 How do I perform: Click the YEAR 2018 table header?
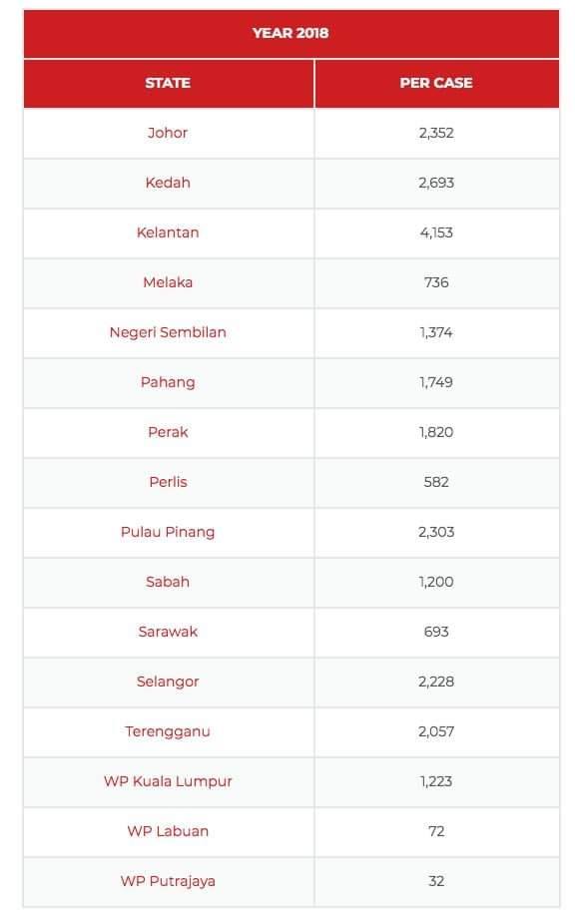click(x=290, y=33)
